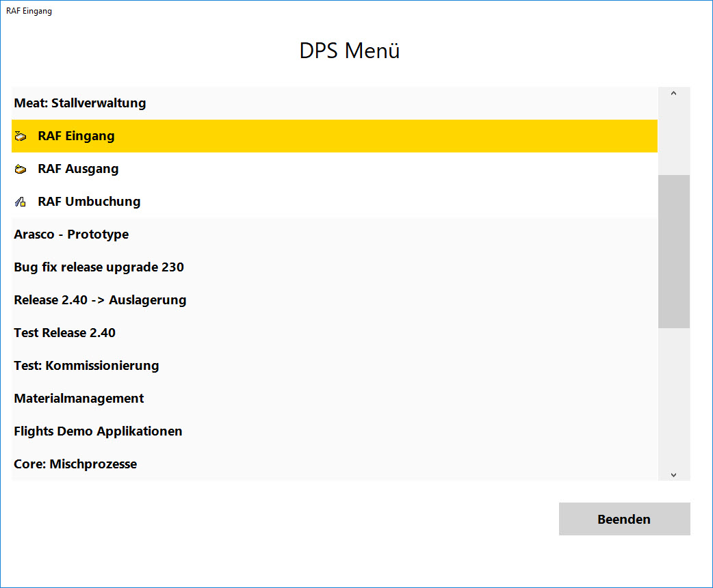713x588 pixels.
Task: Click the RAF Ausgang box icon
Action: [x=20, y=170]
